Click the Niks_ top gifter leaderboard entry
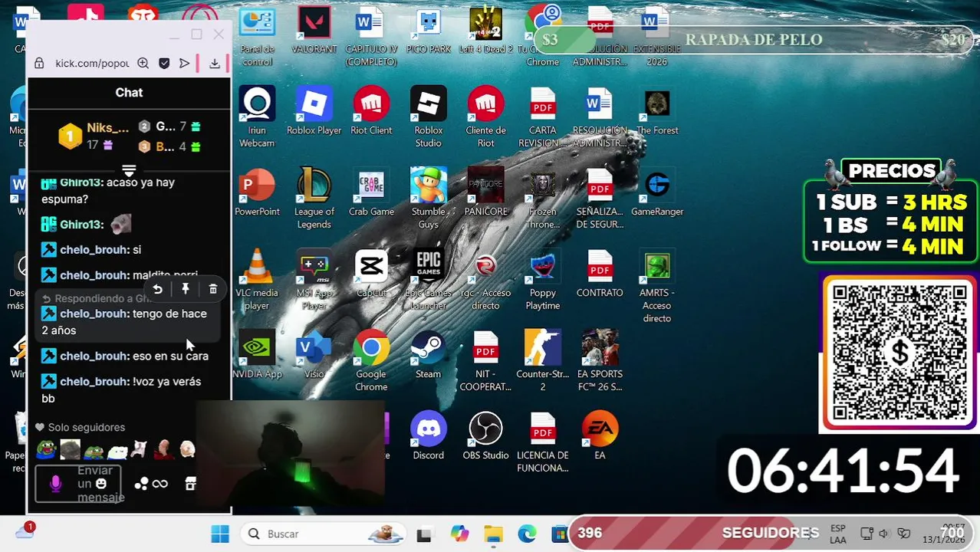 click(94, 136)
